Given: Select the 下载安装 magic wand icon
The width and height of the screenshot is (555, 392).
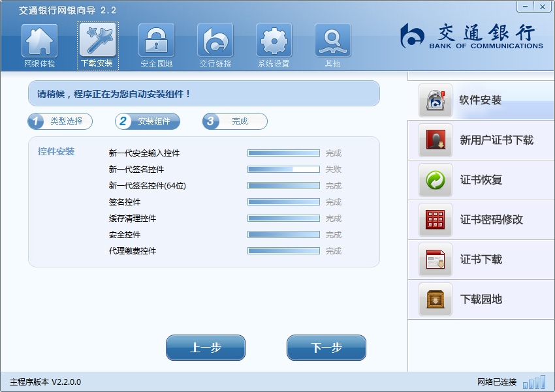Looking at the screenshot, I should 98,39.
